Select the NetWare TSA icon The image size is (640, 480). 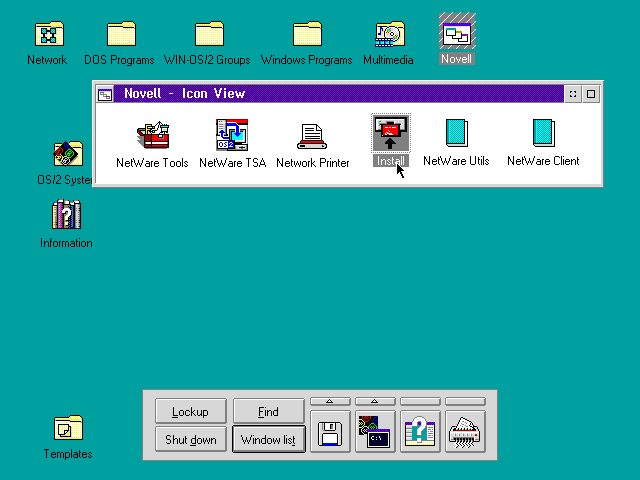(232, 135)
